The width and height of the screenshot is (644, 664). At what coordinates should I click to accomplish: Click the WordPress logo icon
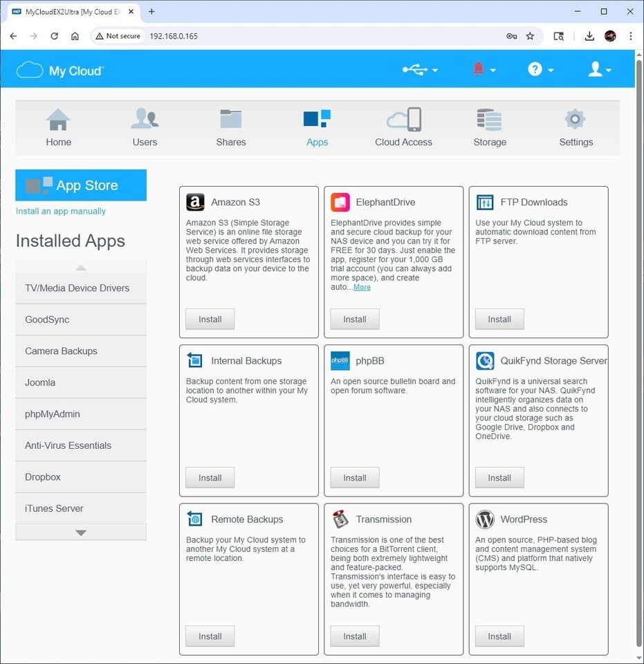click(x=485, y=519)
